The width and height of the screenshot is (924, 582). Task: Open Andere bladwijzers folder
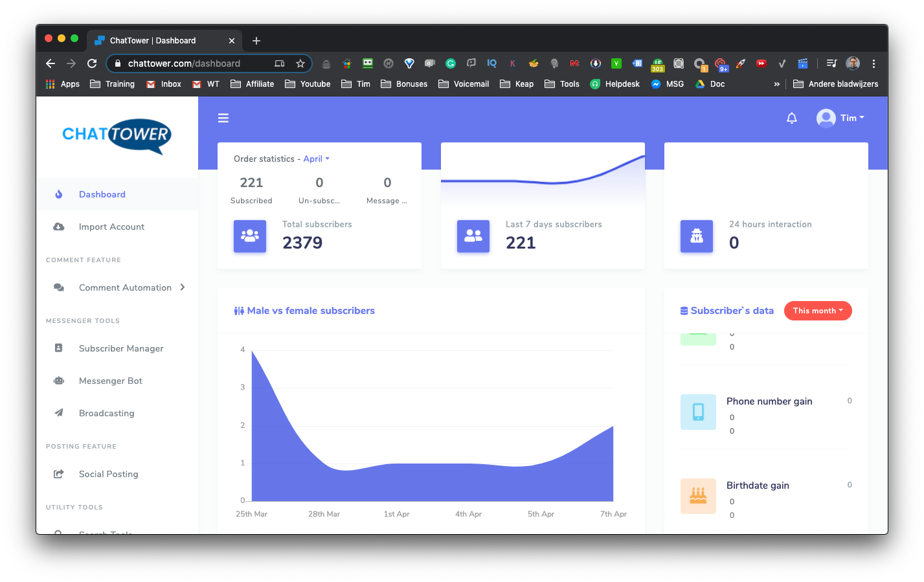pyautogui.click(x=836, y=84)
